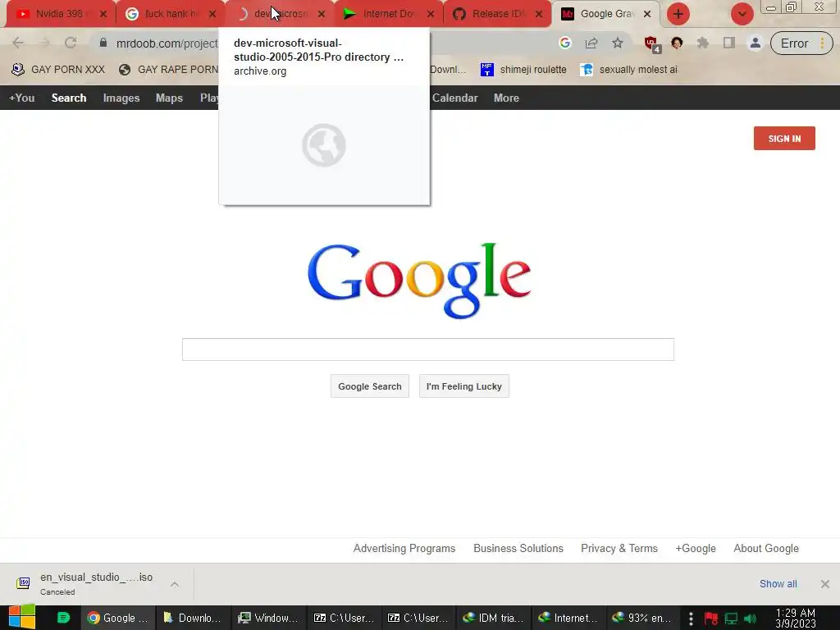
Task: Click the address bar URL field
Action: tap(167, 43)
